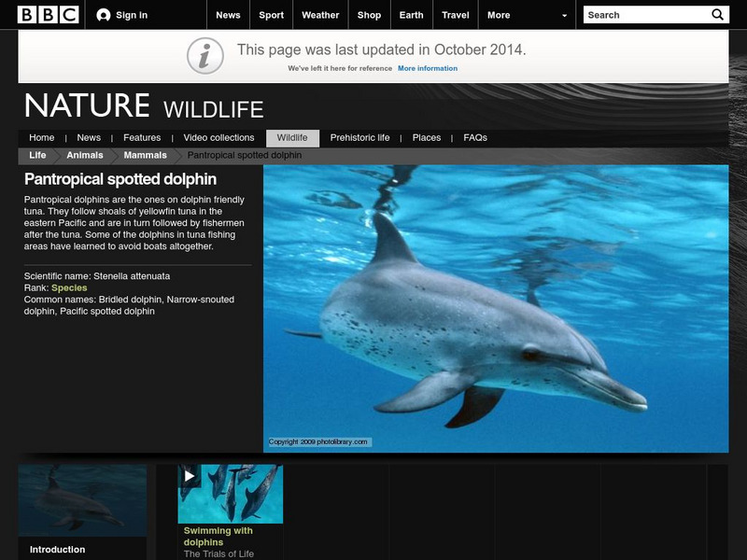The width and height of the screenshot is (747, 560).
Task: Click the information icon in the update banner
Action: (x=204, y=53)
